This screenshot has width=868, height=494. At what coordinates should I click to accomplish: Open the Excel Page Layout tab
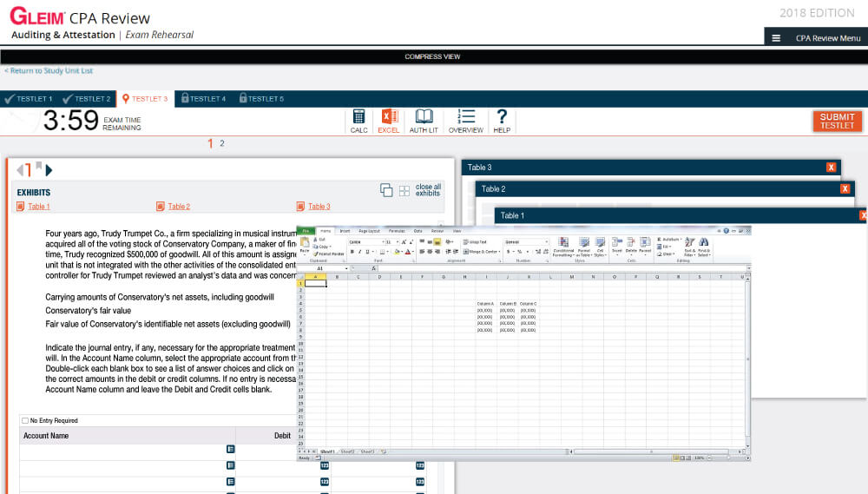pyautogui.click(x=369, y=231)
